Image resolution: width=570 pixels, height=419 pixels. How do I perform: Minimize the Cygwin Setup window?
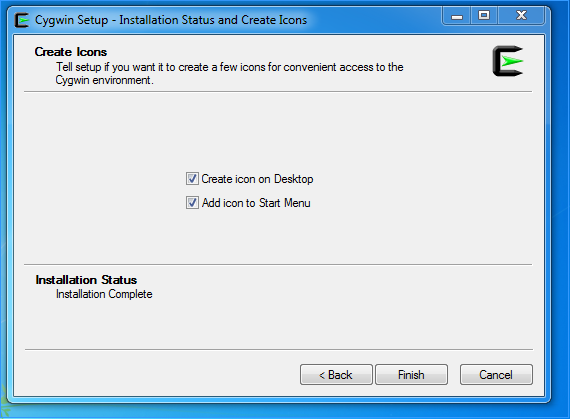[457, 16]
